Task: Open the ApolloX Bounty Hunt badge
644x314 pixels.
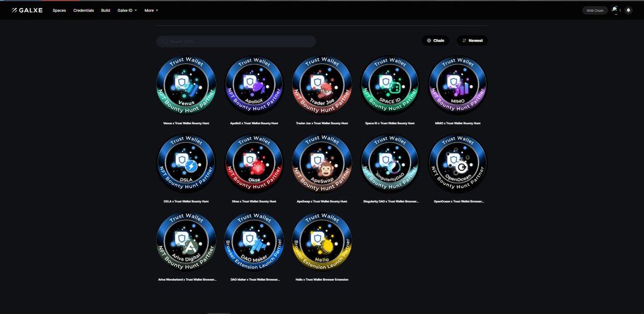Action: (x=254, y=85)
